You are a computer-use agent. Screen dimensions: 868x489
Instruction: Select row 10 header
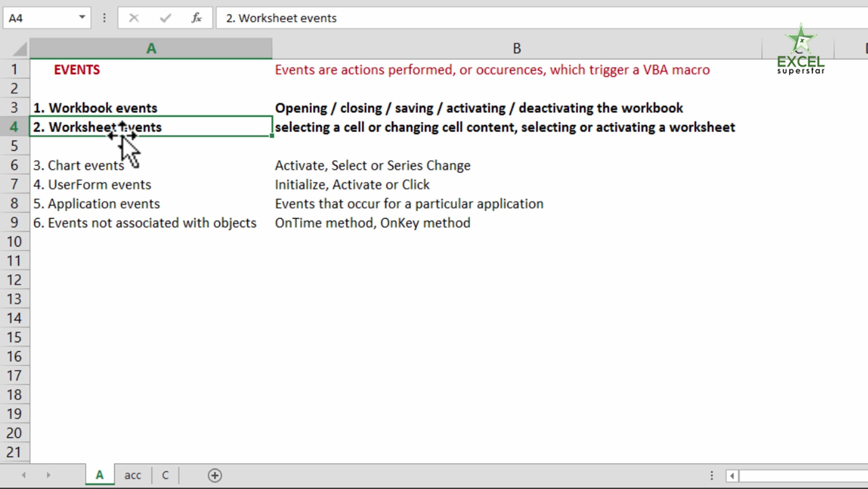14,242
